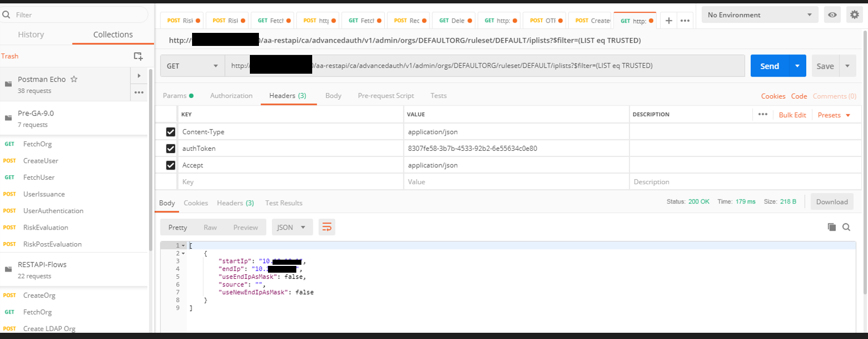Collapse JSON object fold arrow on line 2
Image resolution: width=868 pixels, height=339 pixels.
coord(184,253)
